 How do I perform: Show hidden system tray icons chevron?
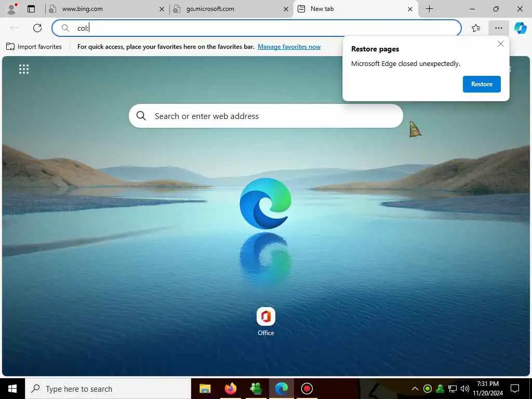point(415,389)
